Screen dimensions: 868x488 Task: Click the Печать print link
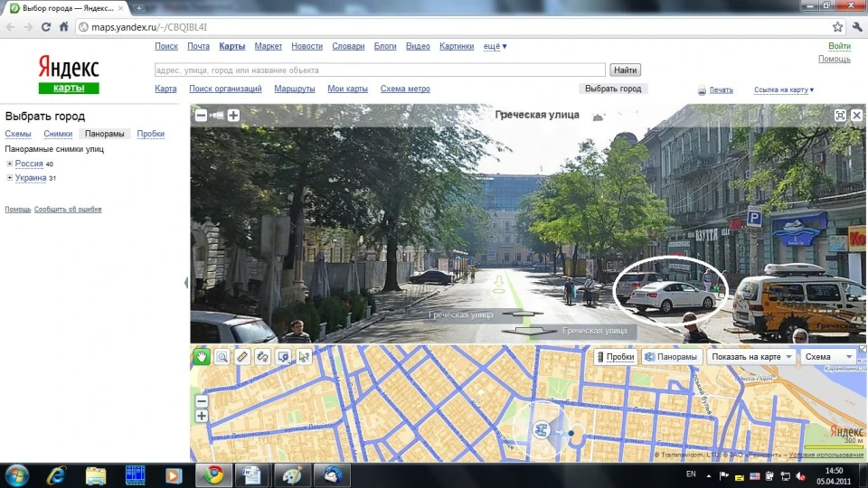(x=722, y=89)
